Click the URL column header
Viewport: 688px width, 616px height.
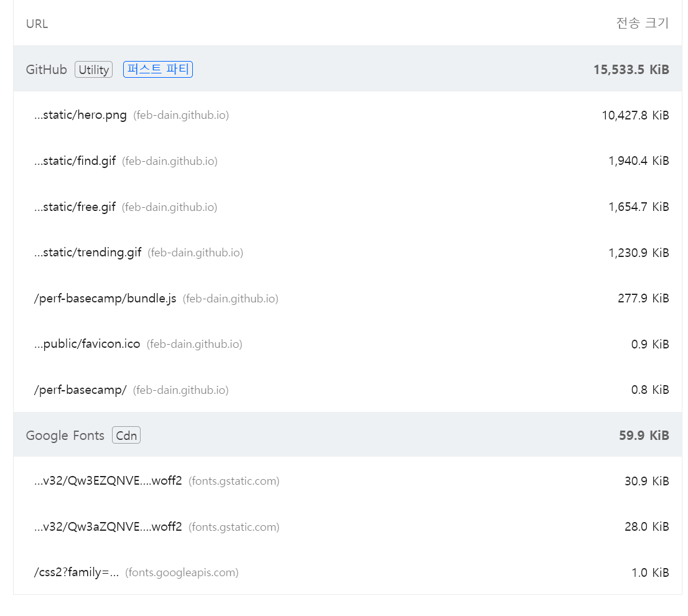(37, 24)
